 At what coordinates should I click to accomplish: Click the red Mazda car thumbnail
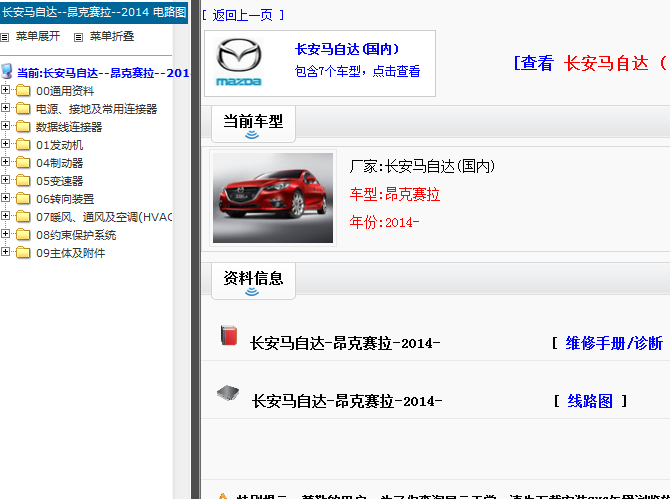pos(273,198)
